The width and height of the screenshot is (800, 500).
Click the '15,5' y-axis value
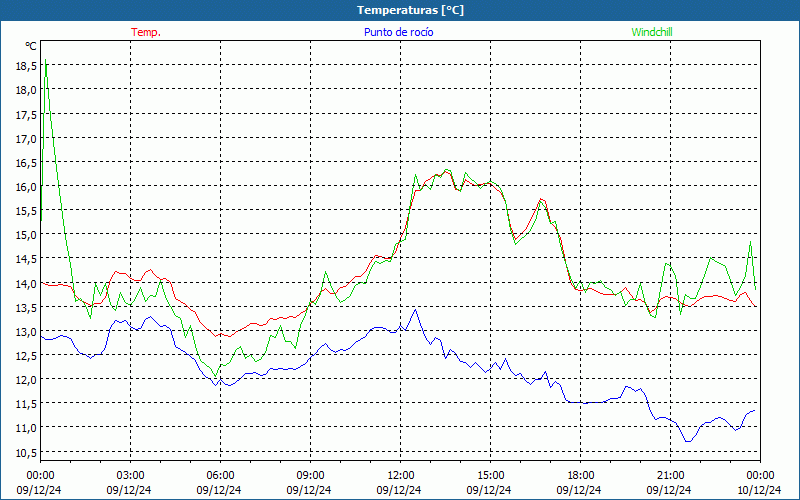tap(26, 211)
